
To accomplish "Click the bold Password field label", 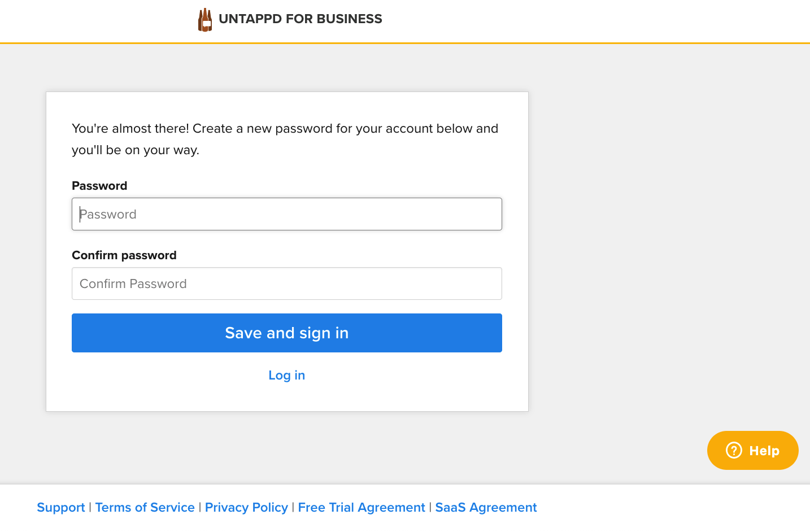I will point(99,186).
